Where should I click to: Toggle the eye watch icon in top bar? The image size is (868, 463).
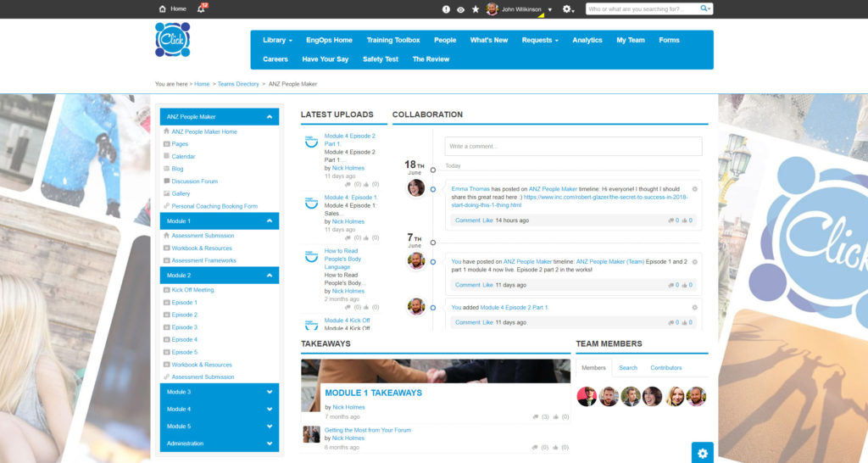tap(460, 9)
